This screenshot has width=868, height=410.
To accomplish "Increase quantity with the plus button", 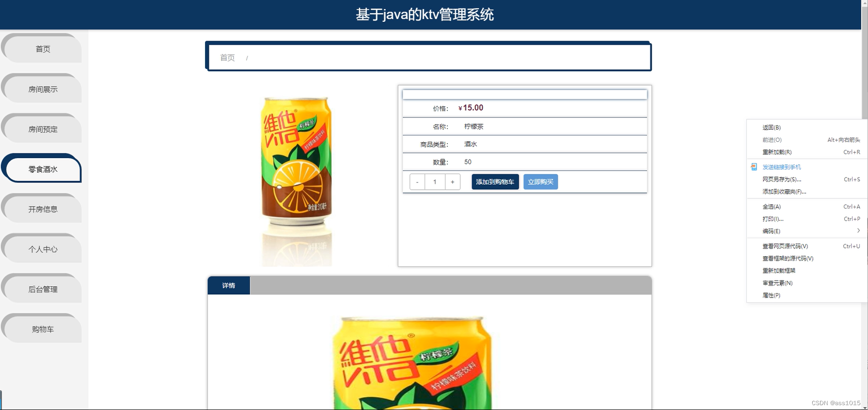I will coord(453,182).
